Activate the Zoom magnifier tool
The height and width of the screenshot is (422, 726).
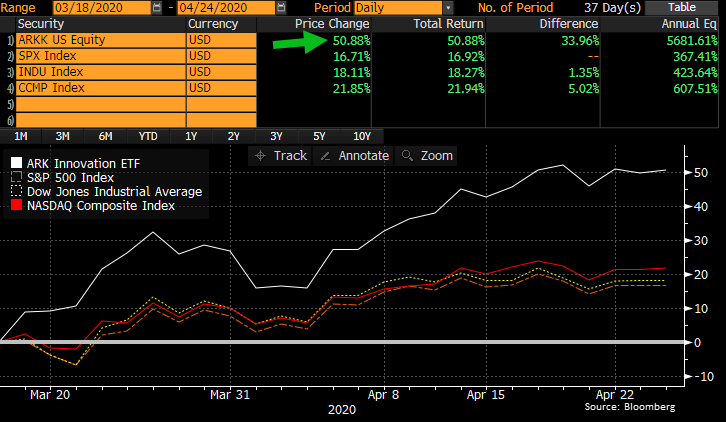(426, 156)
